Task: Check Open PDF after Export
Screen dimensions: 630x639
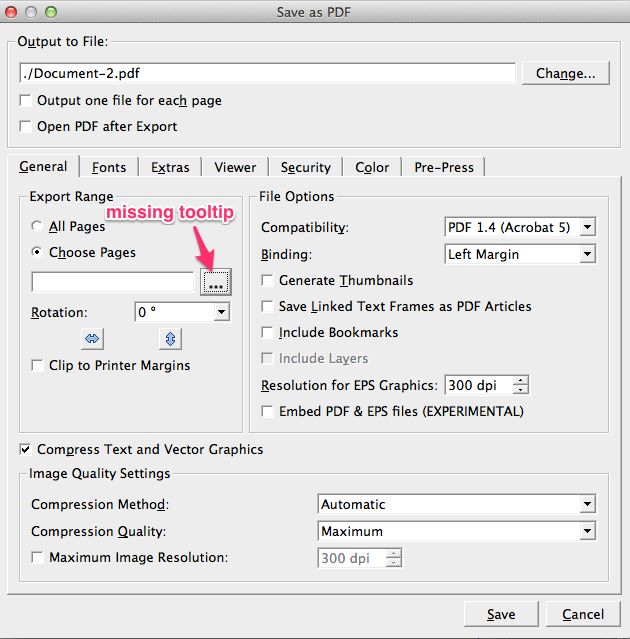Action: point(26,127)
